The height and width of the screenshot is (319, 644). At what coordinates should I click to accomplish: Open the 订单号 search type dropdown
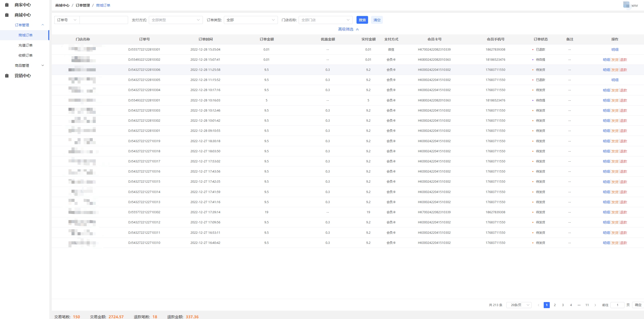coord(67,20)
